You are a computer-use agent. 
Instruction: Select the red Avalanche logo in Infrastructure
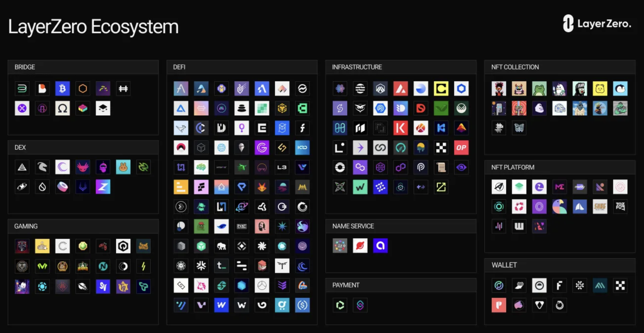(400, 88)
